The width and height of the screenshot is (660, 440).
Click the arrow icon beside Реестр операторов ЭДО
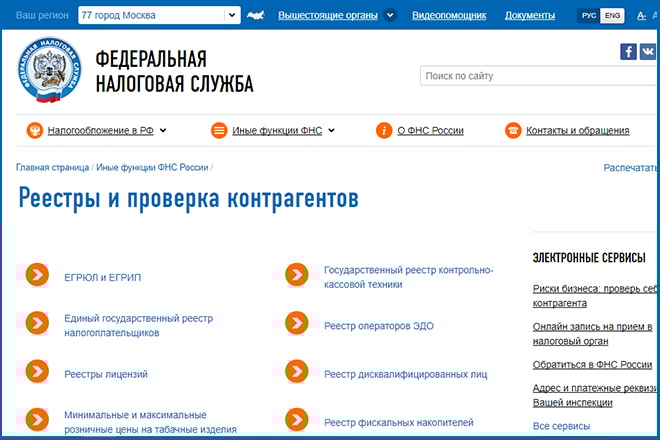click(x=296, y=324)
